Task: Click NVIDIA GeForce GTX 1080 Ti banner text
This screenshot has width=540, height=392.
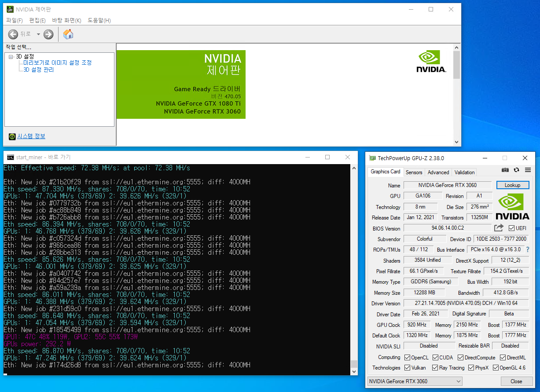Action: click(198, 104)
